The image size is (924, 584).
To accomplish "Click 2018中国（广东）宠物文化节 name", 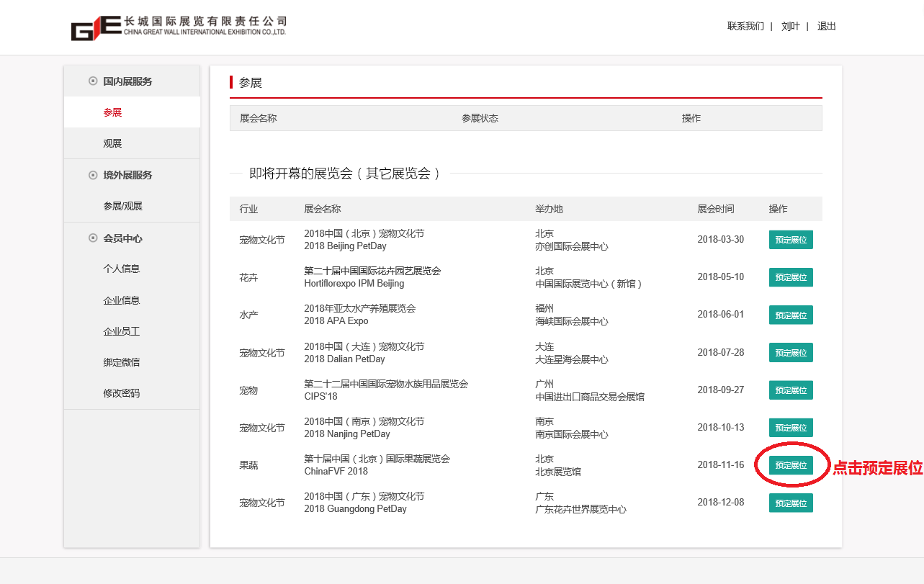I will [364, 496].
